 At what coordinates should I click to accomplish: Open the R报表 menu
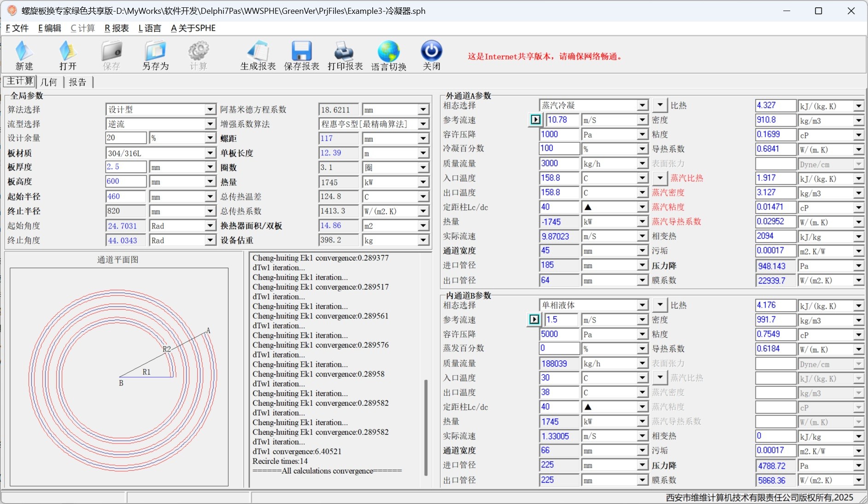point(117,28)
